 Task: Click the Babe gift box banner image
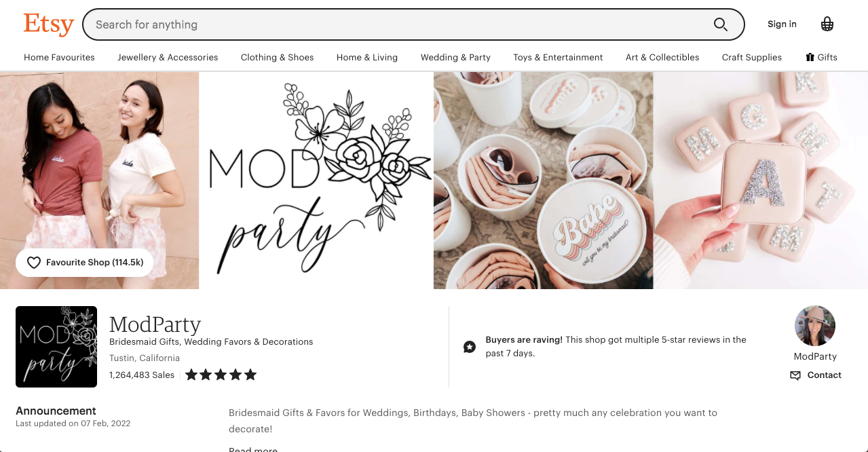(x=544, y=181)
